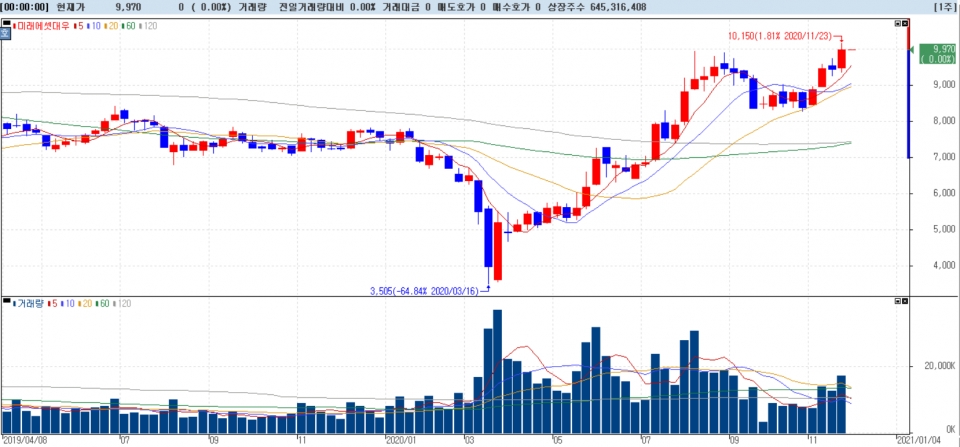Click the 2020/01 date axis label
The image size is (960, 447).
tap(402, 440)
